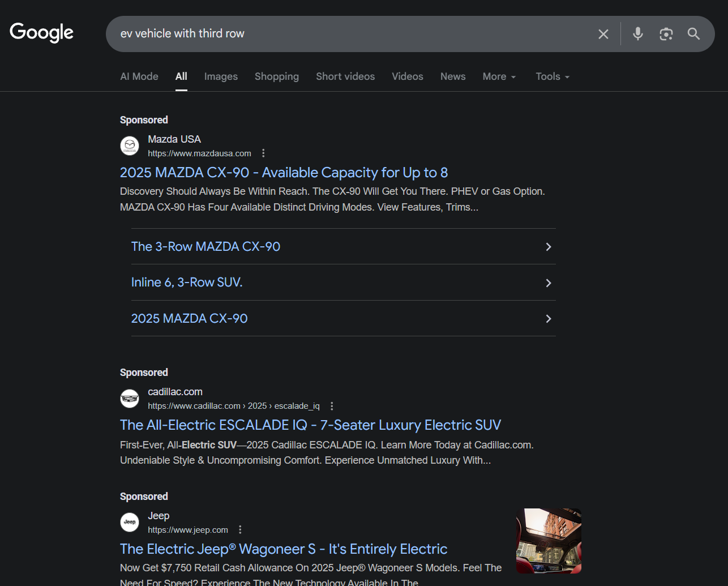The height and width of the screenshot is (586, 728).
Task: Click the cadillac.com escalade_iq URL
Action: pyautogui.click(x=234, y=406)
